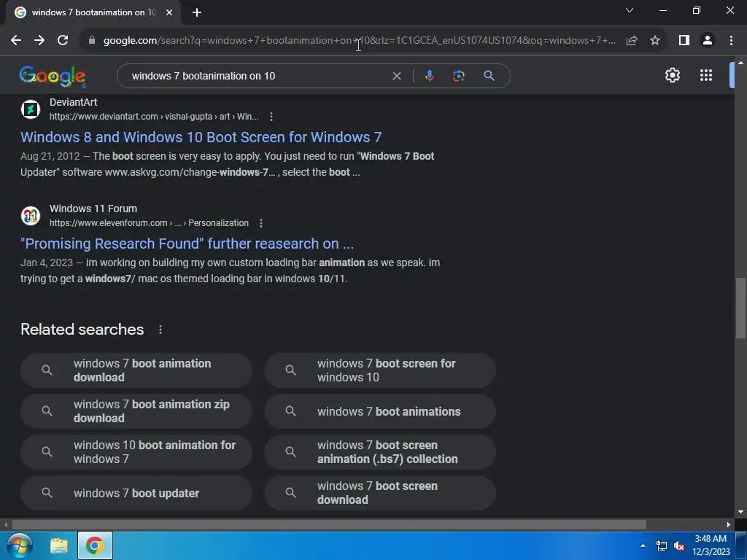Open the Chrome side panel

(x=684, y=41)
